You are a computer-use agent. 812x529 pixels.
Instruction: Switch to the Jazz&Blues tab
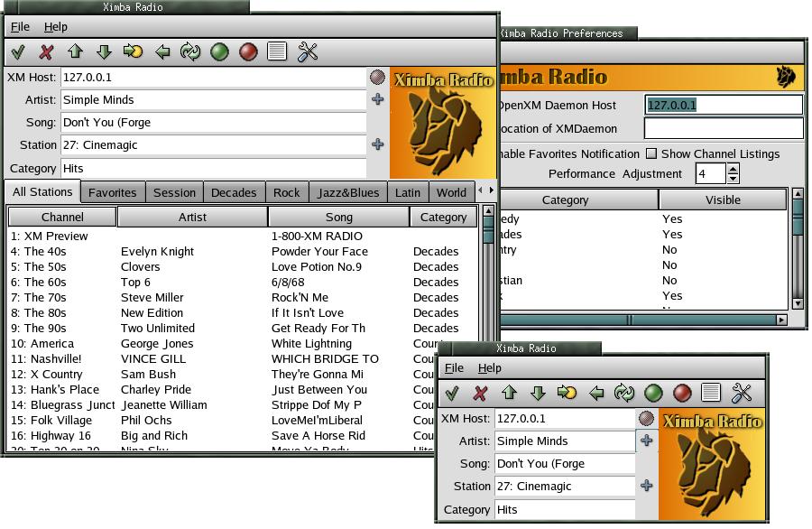click(x=348, y=192)
